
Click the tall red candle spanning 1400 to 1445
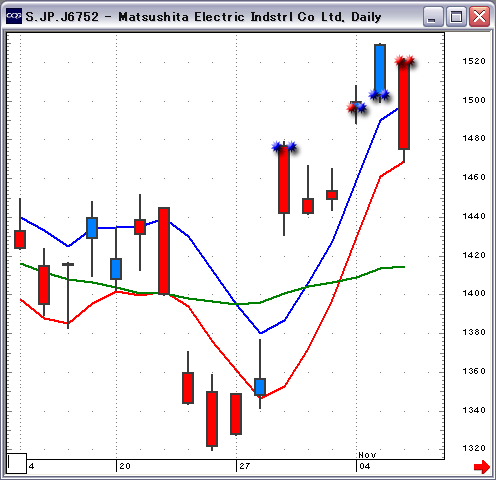(164, 251)
